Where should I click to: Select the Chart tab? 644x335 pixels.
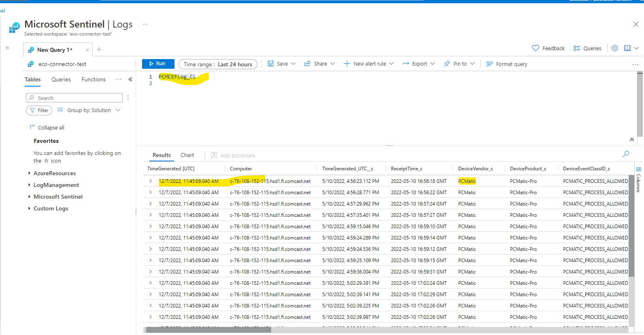click(x=187, y=155)
